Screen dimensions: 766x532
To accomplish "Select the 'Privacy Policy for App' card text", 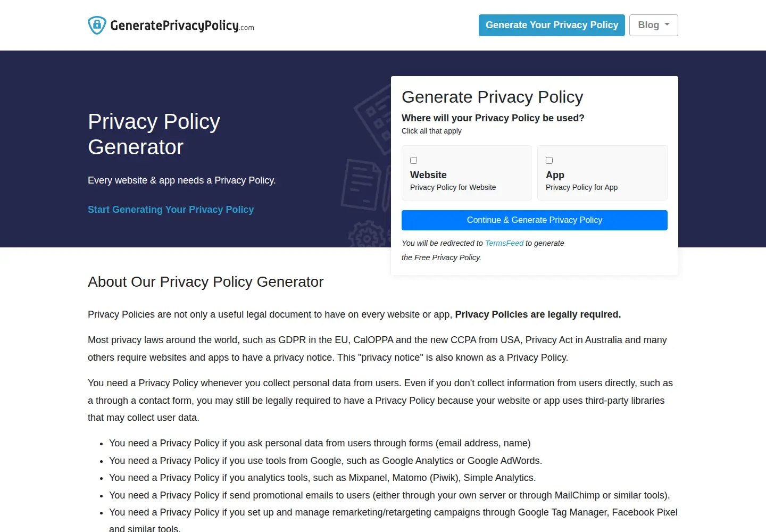I will pyautogui.click(x=582, y=187).
